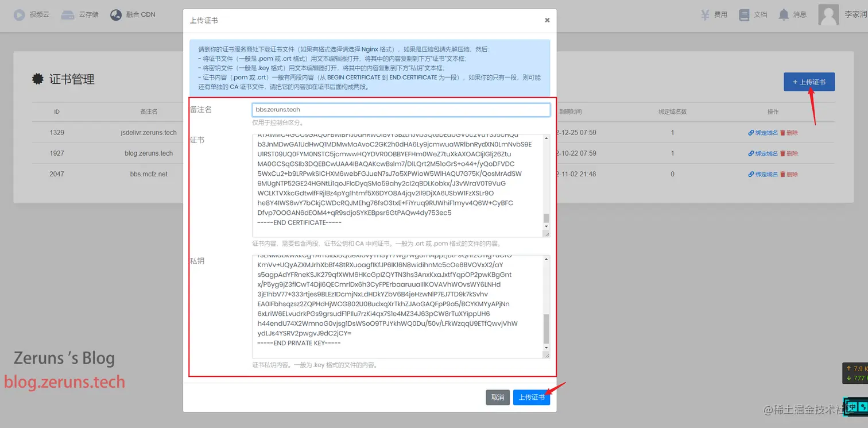This screenshot has height=428, width=868.
Task: Click the ID 1329 cell
Action: (57, 133)
